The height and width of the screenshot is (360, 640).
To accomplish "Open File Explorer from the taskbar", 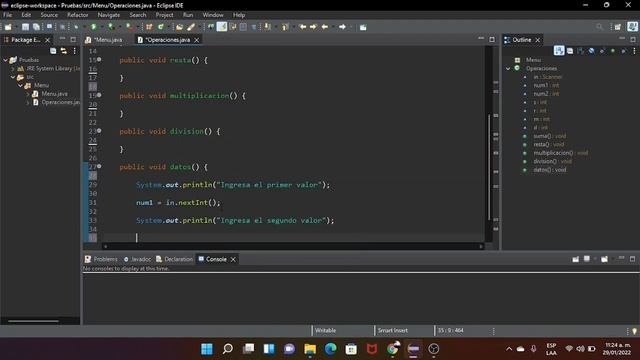I will click(310, 349).
